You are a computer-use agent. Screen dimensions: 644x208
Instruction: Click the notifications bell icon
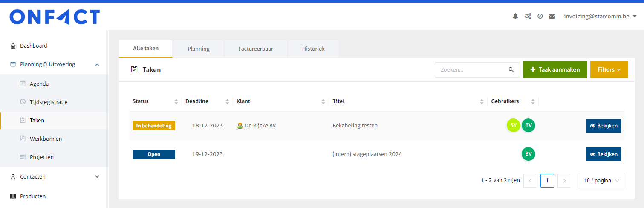(515, 16)
